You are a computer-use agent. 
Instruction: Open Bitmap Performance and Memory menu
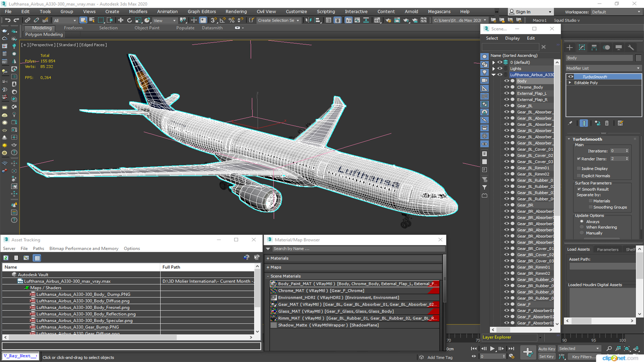84,248
